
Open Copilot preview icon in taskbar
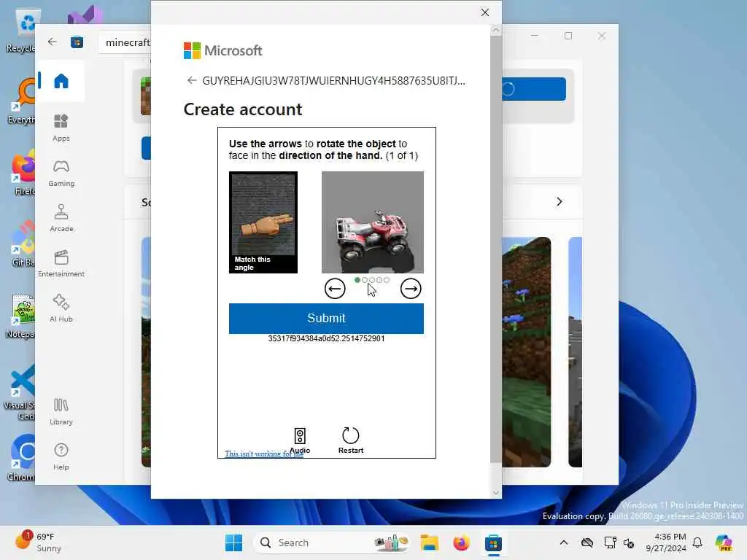[724, 542]
